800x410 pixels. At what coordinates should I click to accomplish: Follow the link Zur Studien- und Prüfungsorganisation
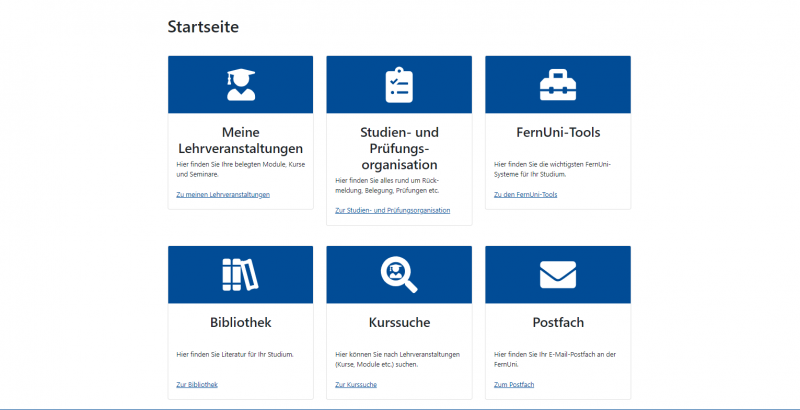(x=392, y=210)
